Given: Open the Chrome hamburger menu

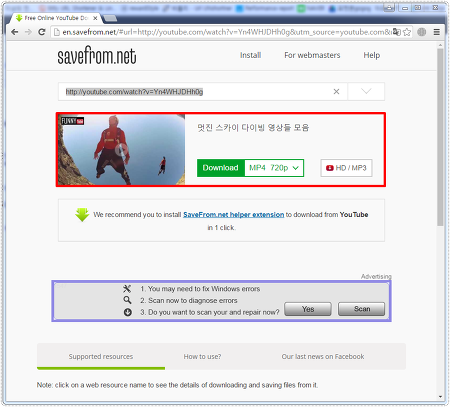Looking at the screenshot, I should click(437, 32).
